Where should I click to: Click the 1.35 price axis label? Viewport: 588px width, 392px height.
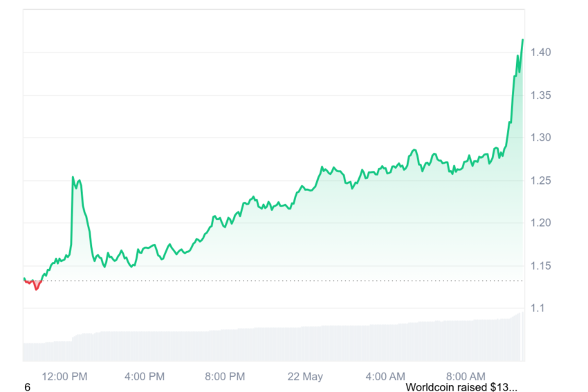[540, 95]
